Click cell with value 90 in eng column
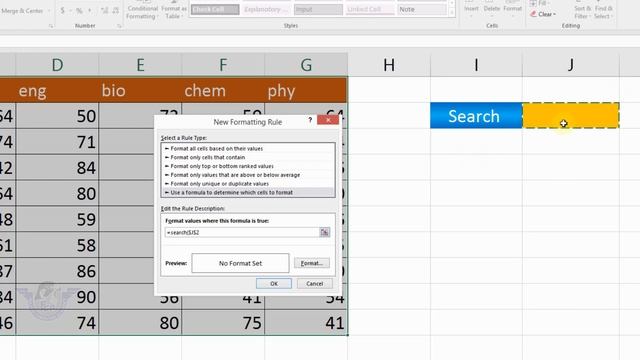Viewport: 640px width, 360px height. pyautogui.click(x=57, y=297)
